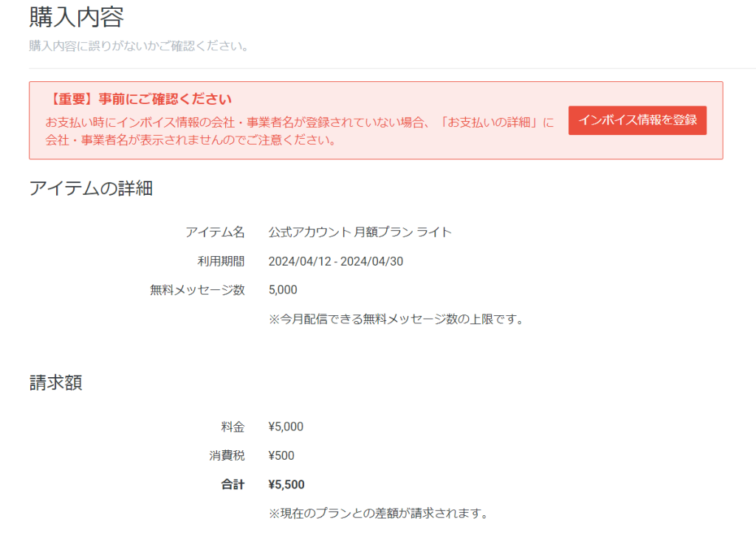This screenshot has width=756, height=555.
Task: Select the consumption tax ¥500
Action: (x=281, y=455)
